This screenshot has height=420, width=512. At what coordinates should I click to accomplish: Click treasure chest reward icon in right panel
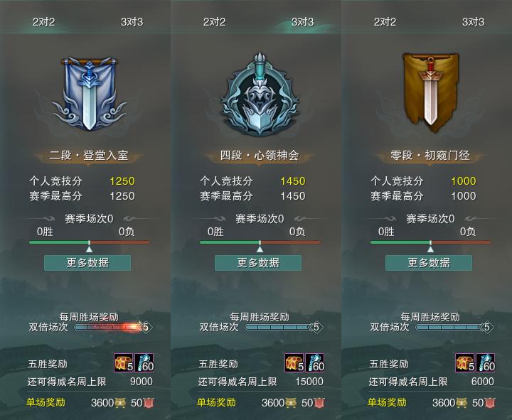[465, 362]
